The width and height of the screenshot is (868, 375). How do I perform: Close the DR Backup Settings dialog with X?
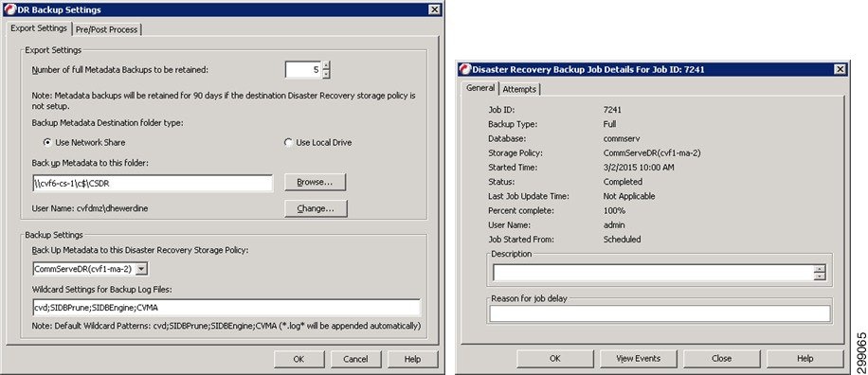[x=435, y=9]
